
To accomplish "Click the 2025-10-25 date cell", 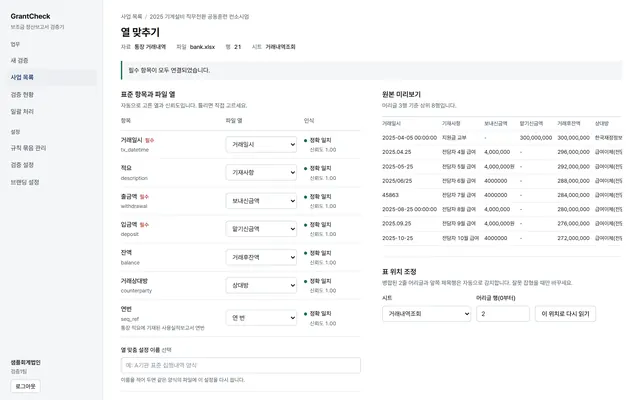I will pos(398,238).
